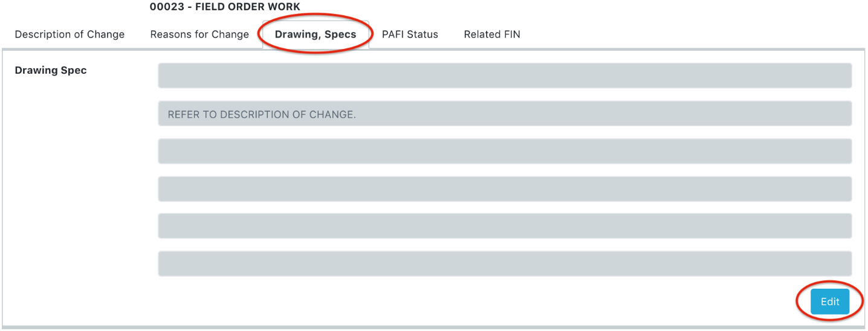Viewport: 868px width, 331px height.
Task: Focus the third Drawing Spec text field
Action: point(505,151)
